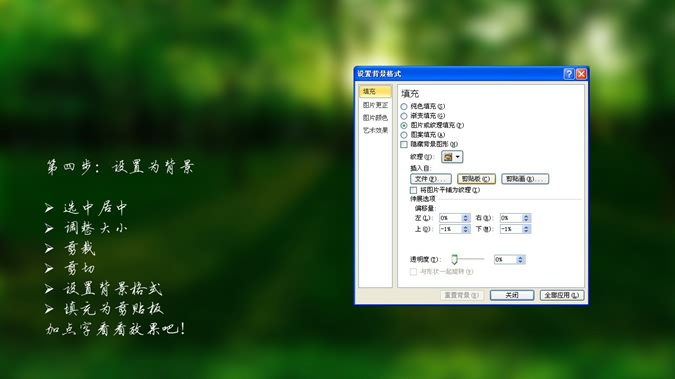Click the 剪贴画 button
The height and width of the screenshot is (379, 675).
click(x=525, y=179)
